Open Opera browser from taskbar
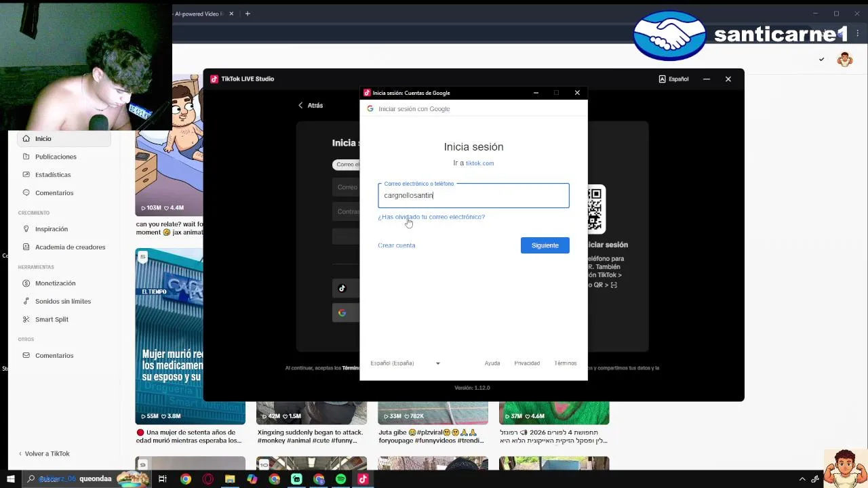 pyautogui.click(x=208, y=479)
